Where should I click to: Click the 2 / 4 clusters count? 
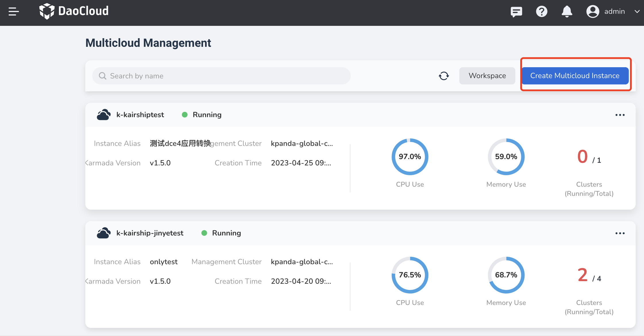click(589, 275)
